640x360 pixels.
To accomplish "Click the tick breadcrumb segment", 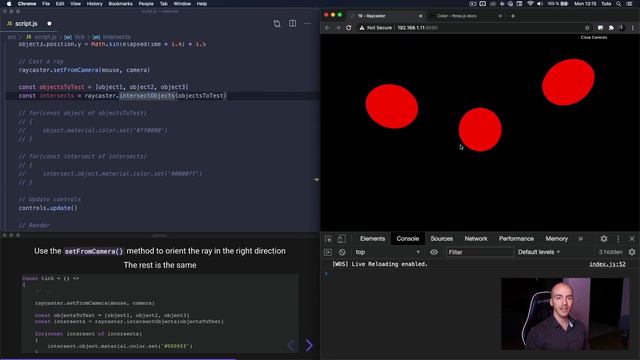I will pos(80,37).
